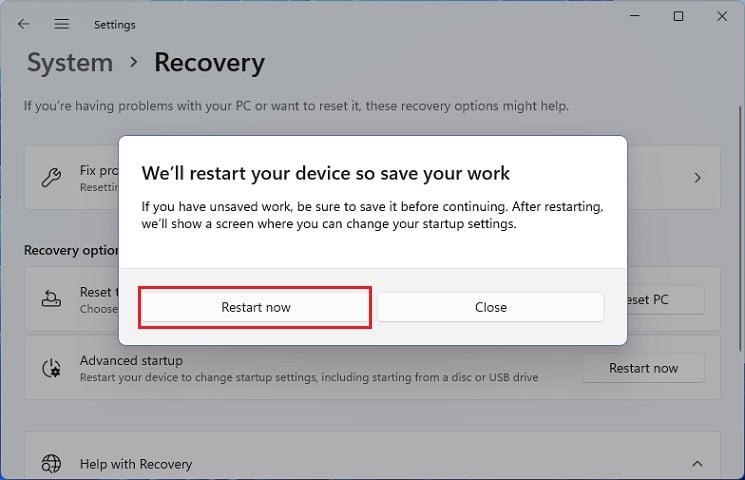Open the Fix problems right chevron
Screen dimensions: 745x480
click(x=697, y=178)
